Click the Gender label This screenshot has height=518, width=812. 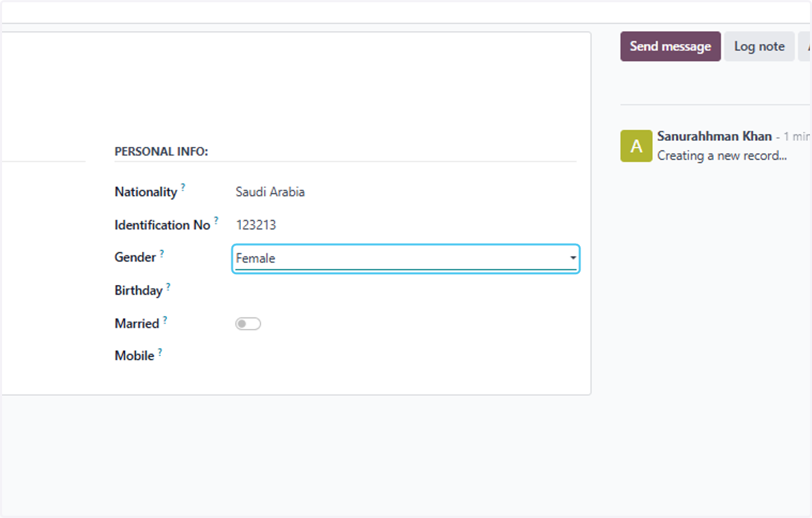click(x=135, y=258)
